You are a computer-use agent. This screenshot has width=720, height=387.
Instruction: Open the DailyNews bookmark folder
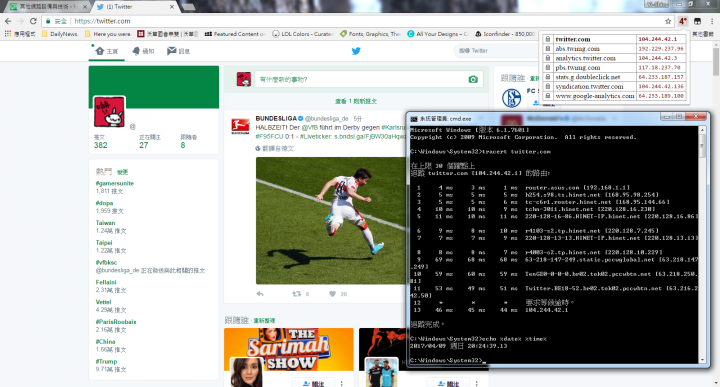[x=60, y=34]
